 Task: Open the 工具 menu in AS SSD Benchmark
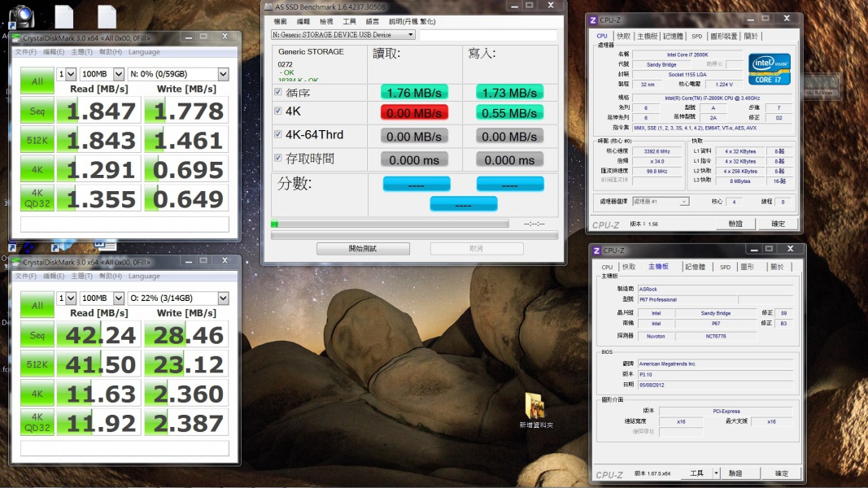click(x=349, y=22)
